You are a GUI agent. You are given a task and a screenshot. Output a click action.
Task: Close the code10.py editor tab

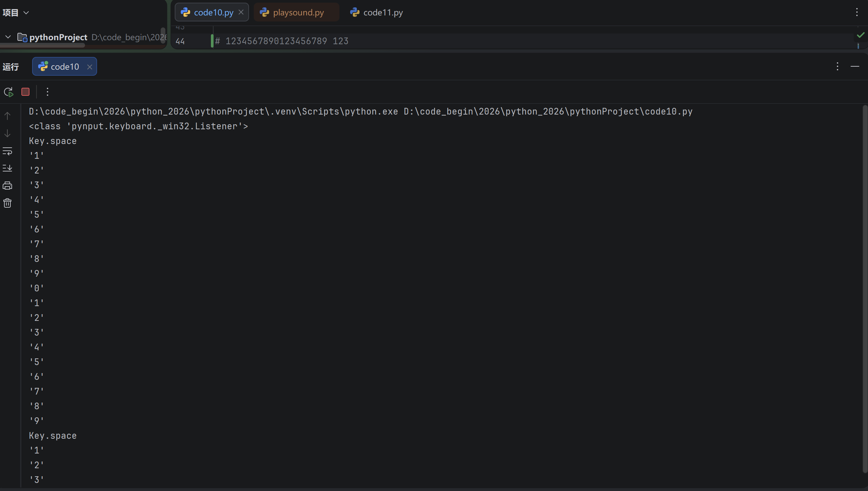[241, 12]
